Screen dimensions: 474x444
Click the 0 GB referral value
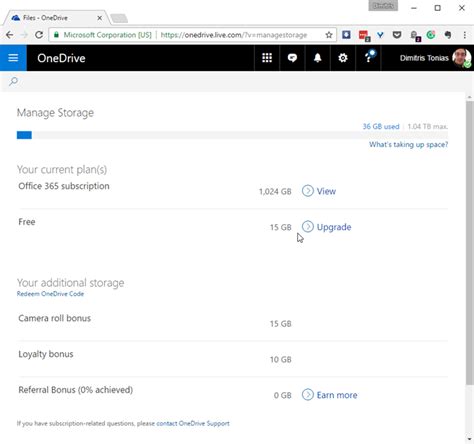click(282, 395)
